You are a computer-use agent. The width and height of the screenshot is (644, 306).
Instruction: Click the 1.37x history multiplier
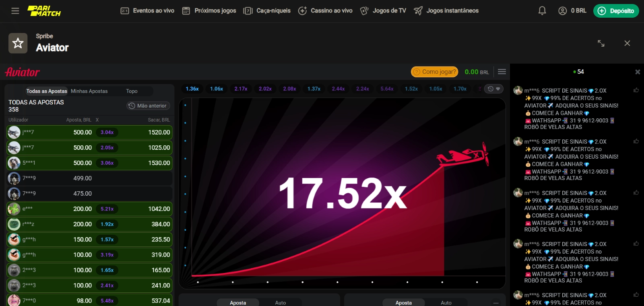click(x=314, y=89)
